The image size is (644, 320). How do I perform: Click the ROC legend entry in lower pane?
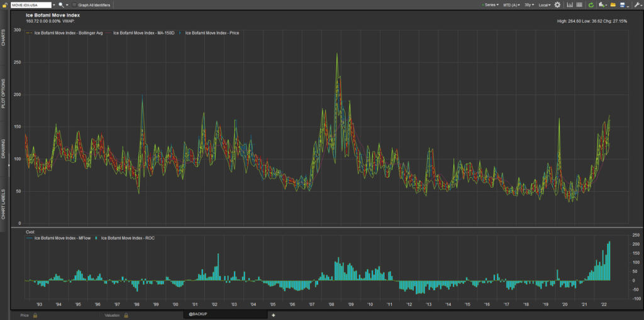pos(128,238)
